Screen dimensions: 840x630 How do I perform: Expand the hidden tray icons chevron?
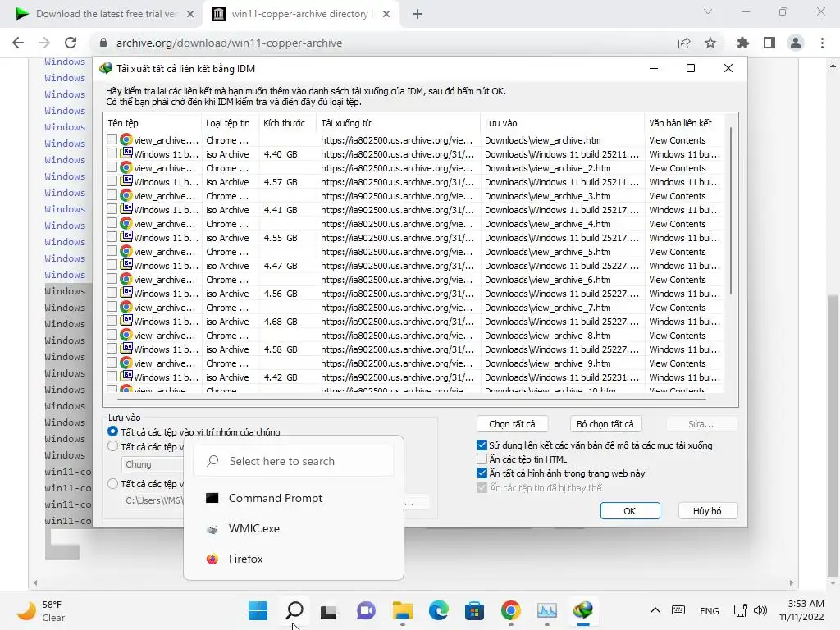pyautogui.click(x=655, y=610)
